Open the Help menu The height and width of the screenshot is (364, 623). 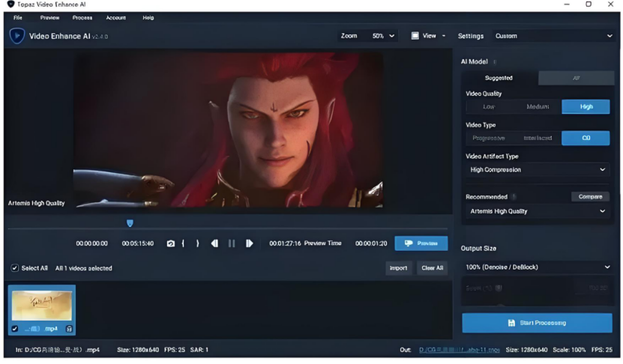click(x=148, y=17)
